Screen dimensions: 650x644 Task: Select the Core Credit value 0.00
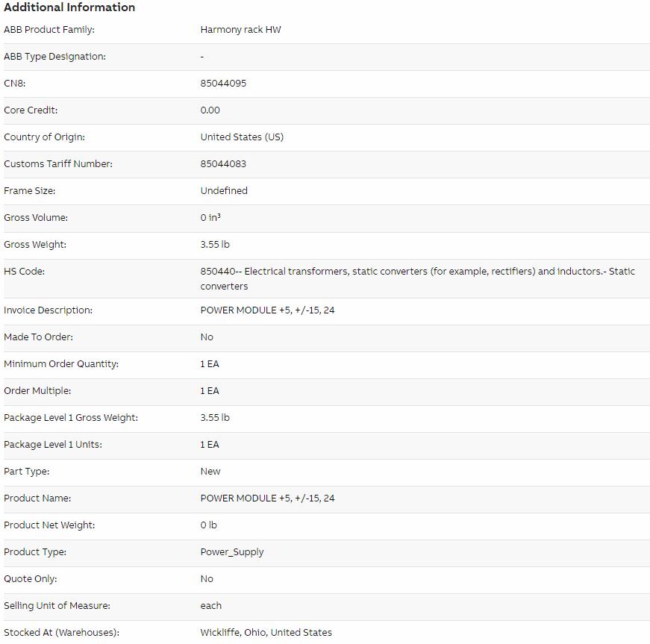click(210, 110)
